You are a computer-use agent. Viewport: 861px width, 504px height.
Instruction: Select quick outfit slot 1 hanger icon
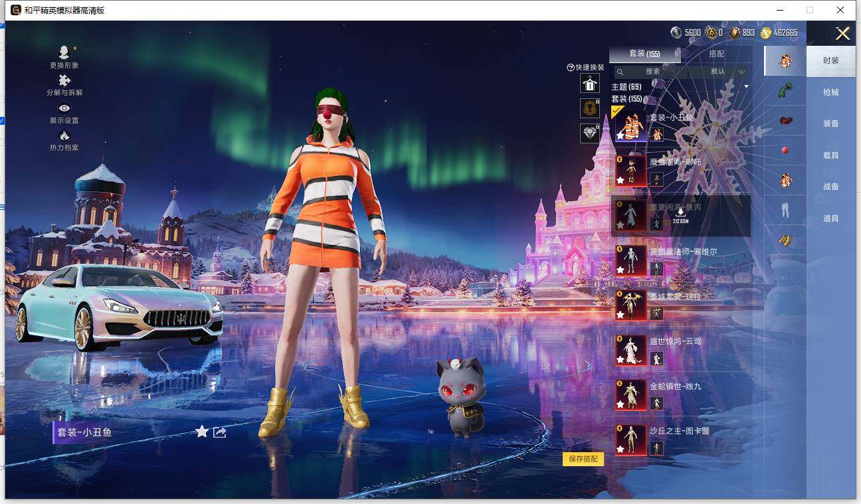[590, 83]
